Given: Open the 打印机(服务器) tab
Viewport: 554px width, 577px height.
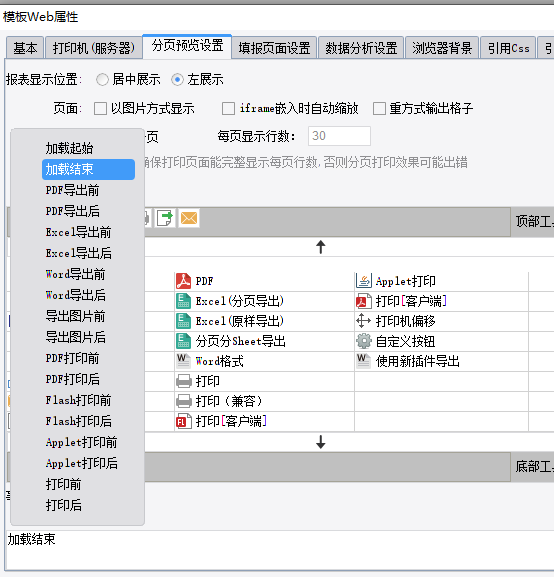Looking at the screenshot, I should tap(93, 48).
